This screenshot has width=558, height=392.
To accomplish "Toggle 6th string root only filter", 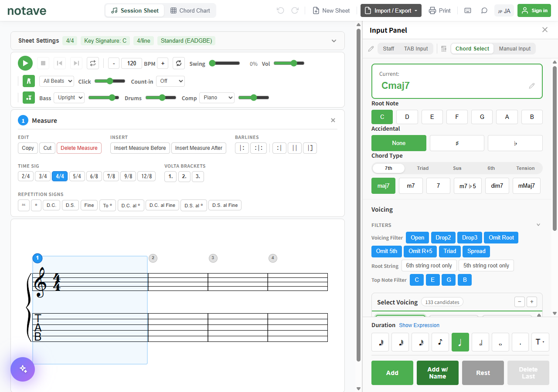I will tap(429, 266).
